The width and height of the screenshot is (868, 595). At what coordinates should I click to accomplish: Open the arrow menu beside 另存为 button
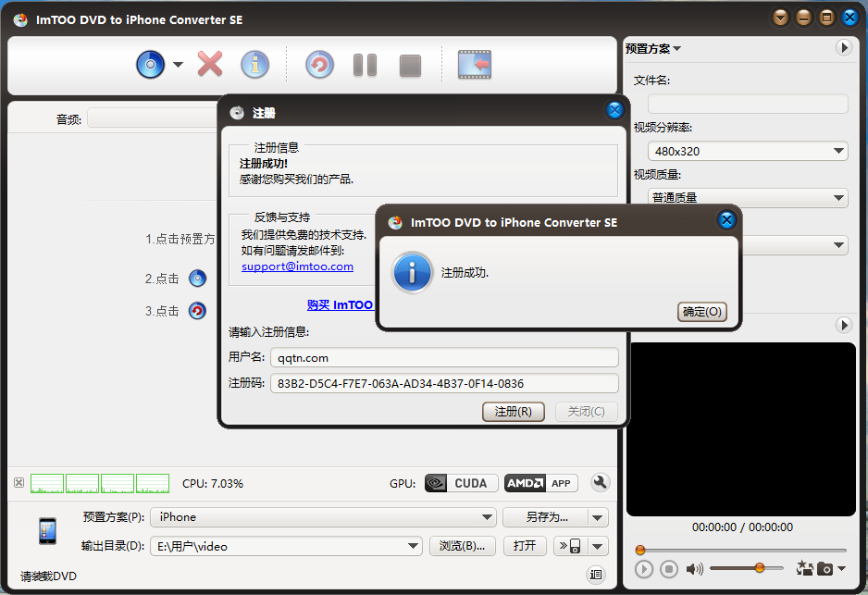click(598, 517)
